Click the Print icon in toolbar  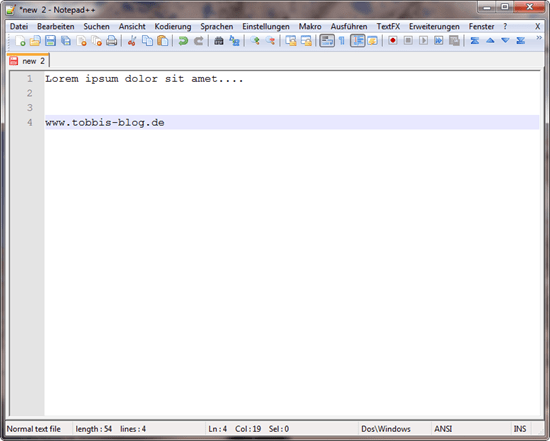point(112,41)
